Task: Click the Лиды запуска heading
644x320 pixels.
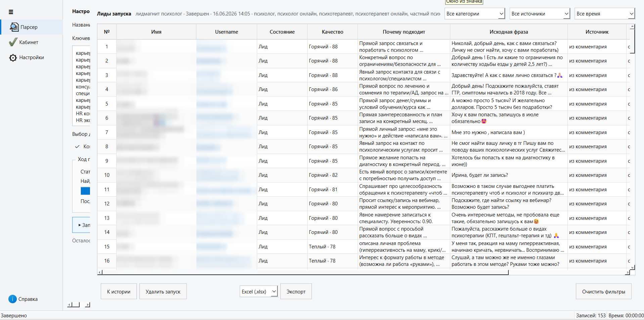Action: coord(114,14)
